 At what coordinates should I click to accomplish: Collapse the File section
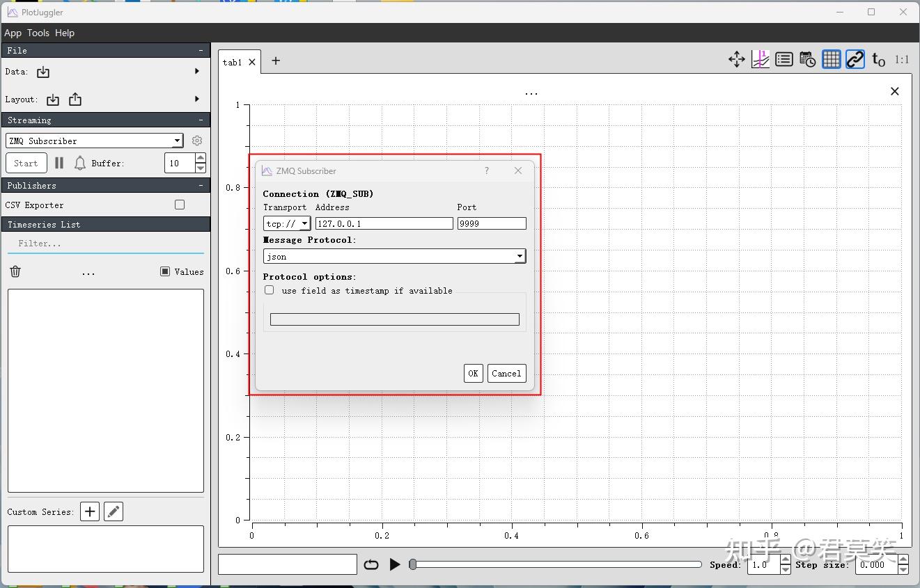point(201,50)
